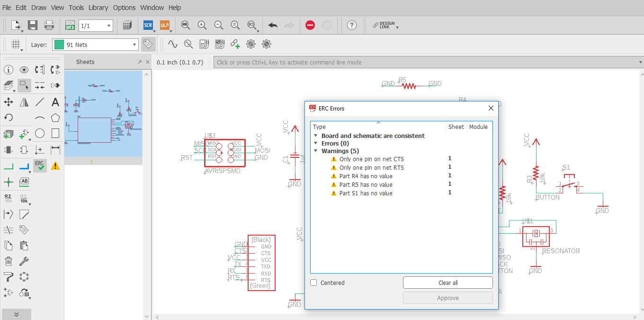644x320 pixels.
Task: Collapse the Board and schematic consistent row
Action: point(316,136)
